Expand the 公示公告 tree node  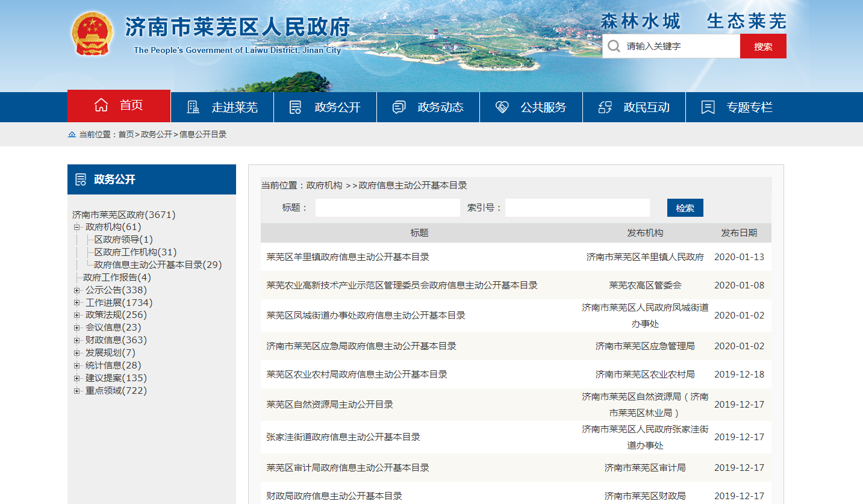click(x=76, y=290)
